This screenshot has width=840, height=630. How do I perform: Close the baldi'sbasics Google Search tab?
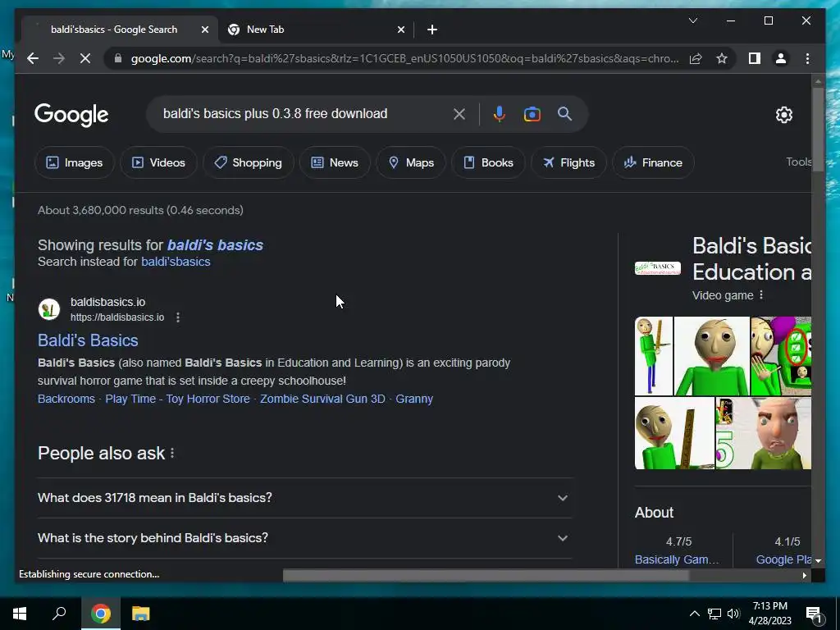[204, 30]
